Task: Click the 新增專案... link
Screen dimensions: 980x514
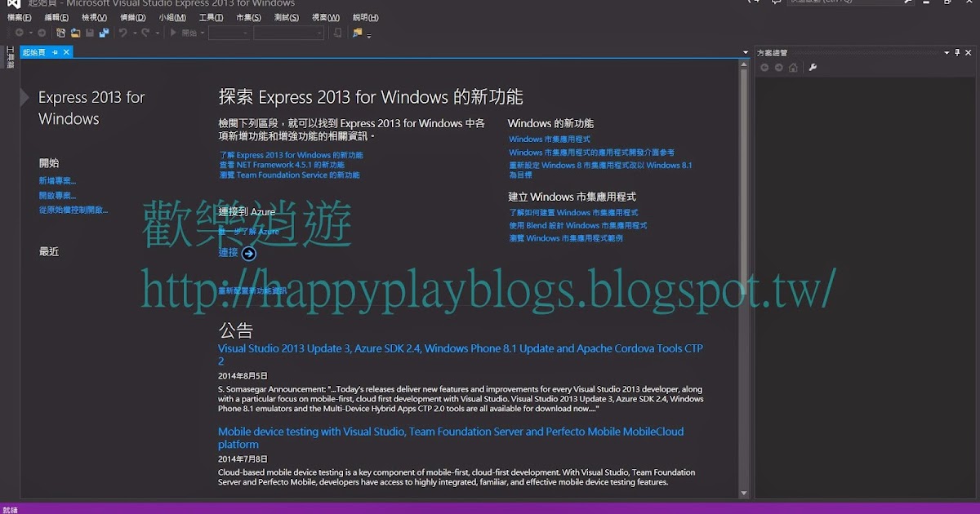Action: 57,181
